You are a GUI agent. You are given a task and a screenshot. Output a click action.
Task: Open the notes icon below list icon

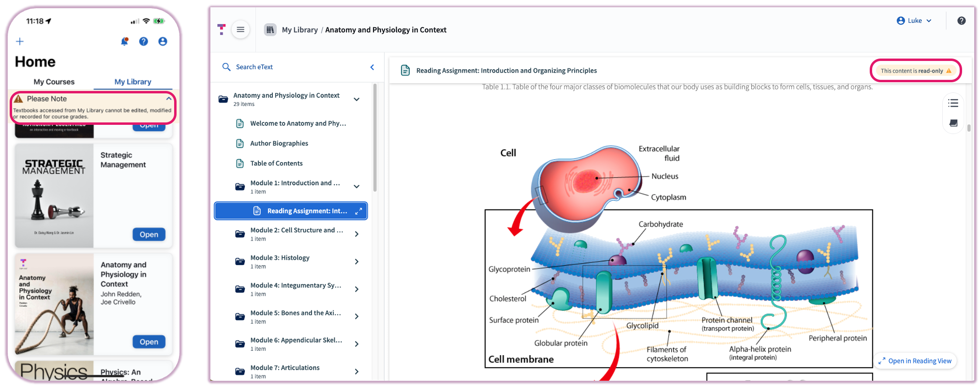953,123
